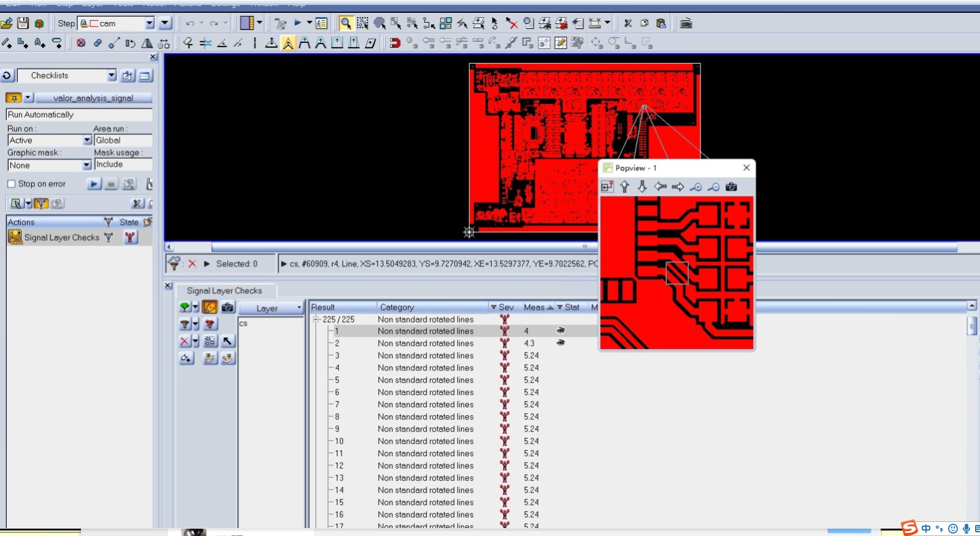This screenshot has width=980, height=536.
Task: Sort by the Meas column header
Action: 534,307
